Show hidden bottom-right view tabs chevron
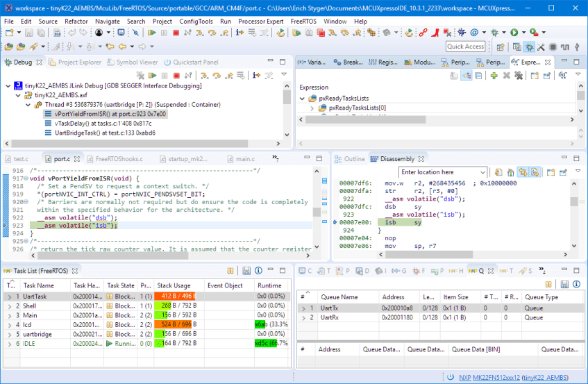This screenshot has height=384, width=588. tap(542, 270)
